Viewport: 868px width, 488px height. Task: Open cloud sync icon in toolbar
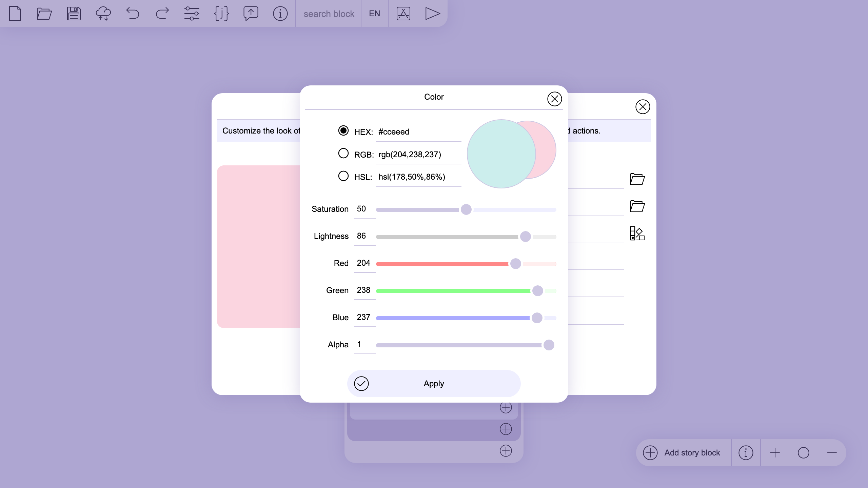103,14
